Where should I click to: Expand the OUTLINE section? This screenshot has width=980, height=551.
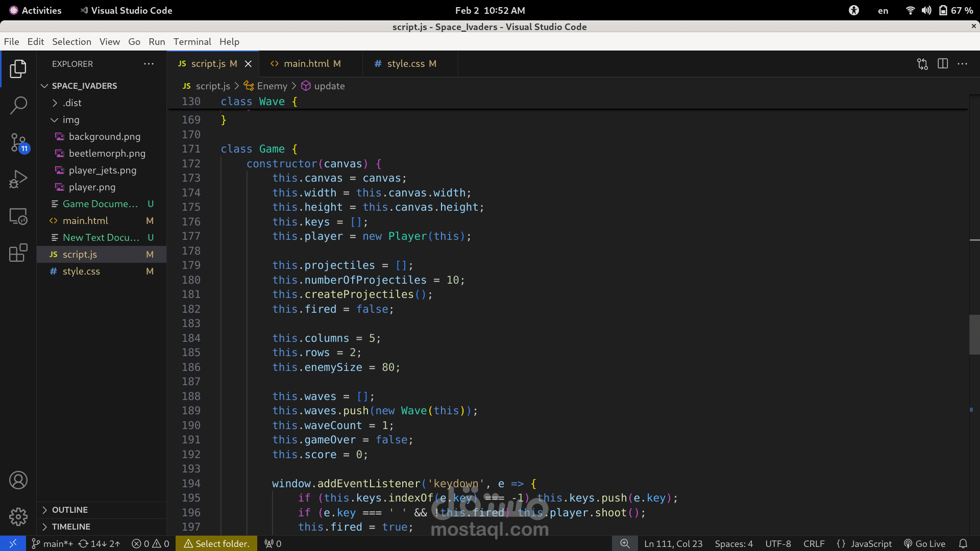pyautogui.click(x=69, y=510)
